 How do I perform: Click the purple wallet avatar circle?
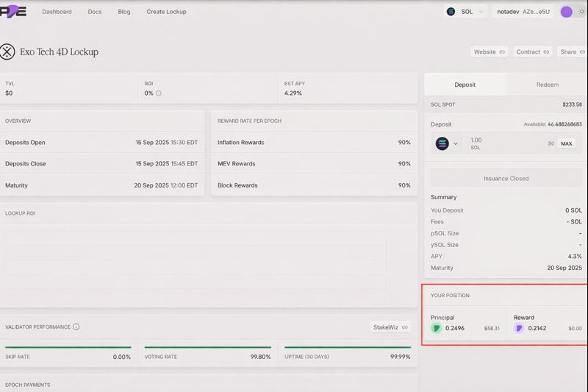tap(566, 12)
